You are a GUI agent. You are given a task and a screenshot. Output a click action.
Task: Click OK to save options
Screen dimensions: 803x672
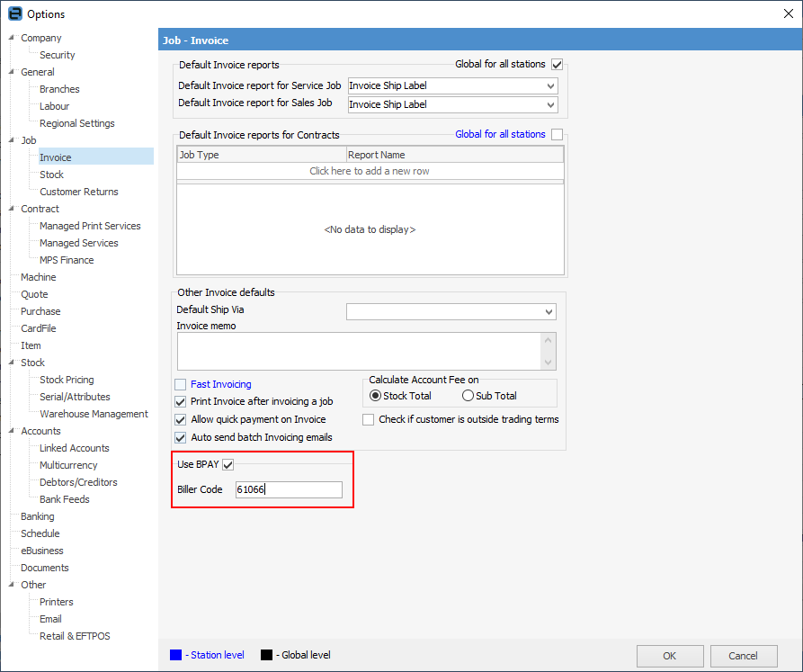tap(670, 656)
